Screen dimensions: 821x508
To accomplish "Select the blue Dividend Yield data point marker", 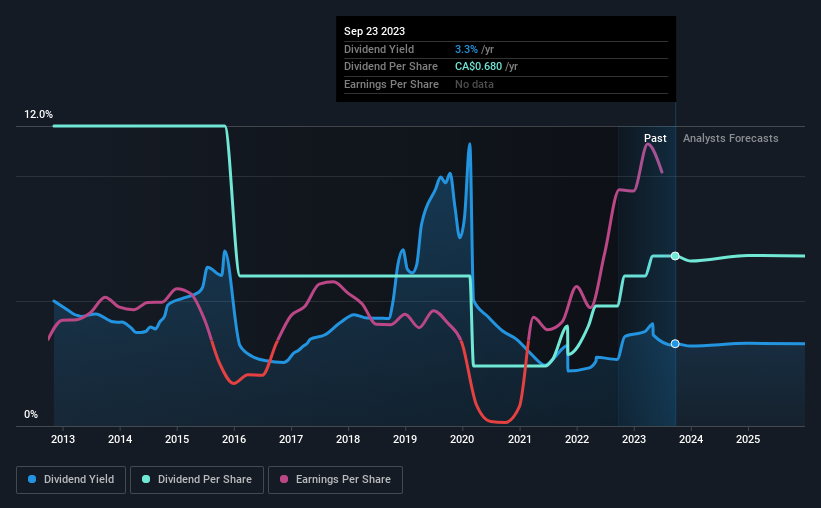I will click(x=675, y=344).
